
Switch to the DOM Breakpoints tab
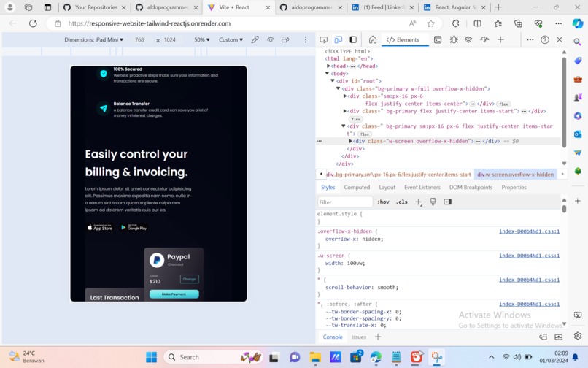tap(471, 187)
